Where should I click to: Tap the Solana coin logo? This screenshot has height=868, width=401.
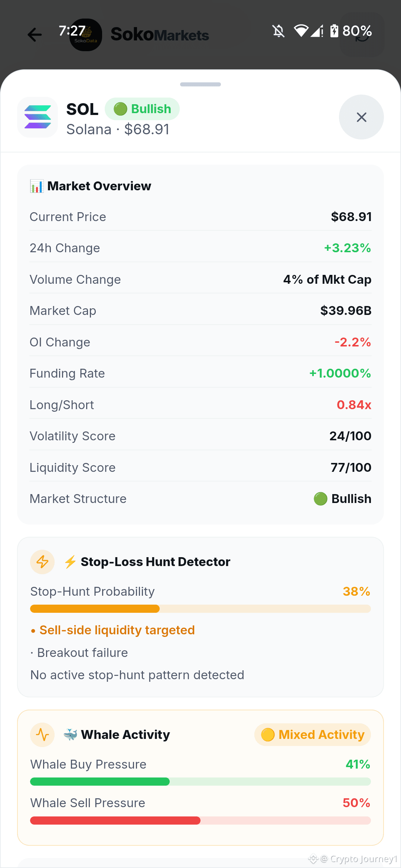click(x=38, y=117)
